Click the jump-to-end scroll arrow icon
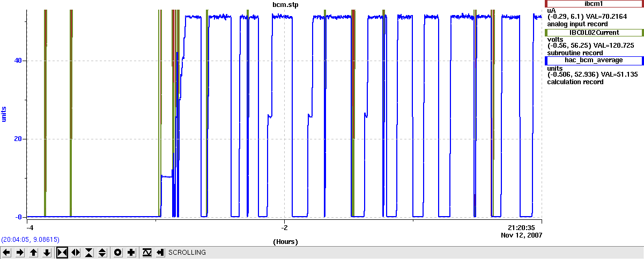The height and width of the screenshot is (259, 644). pos(160,252)
